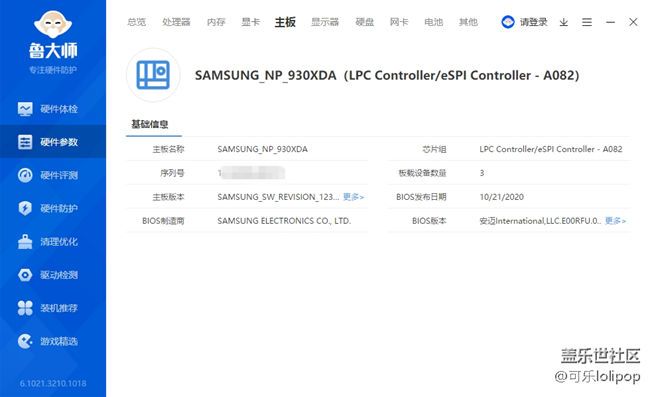Viewport: 650px width, 397px height.
Task: Click SAMSUNG ELECTRONICS CO., LTD. manufacturer value
Action: pyautogui.click(x=284, y=221)
